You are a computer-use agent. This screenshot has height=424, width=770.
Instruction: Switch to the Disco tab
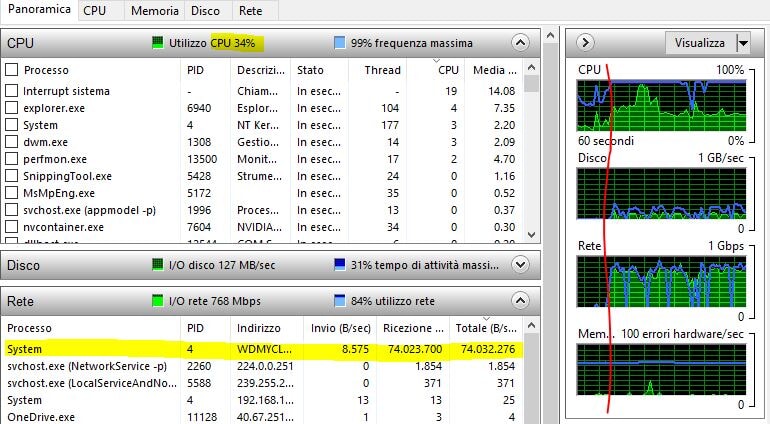tap(205, 11)
